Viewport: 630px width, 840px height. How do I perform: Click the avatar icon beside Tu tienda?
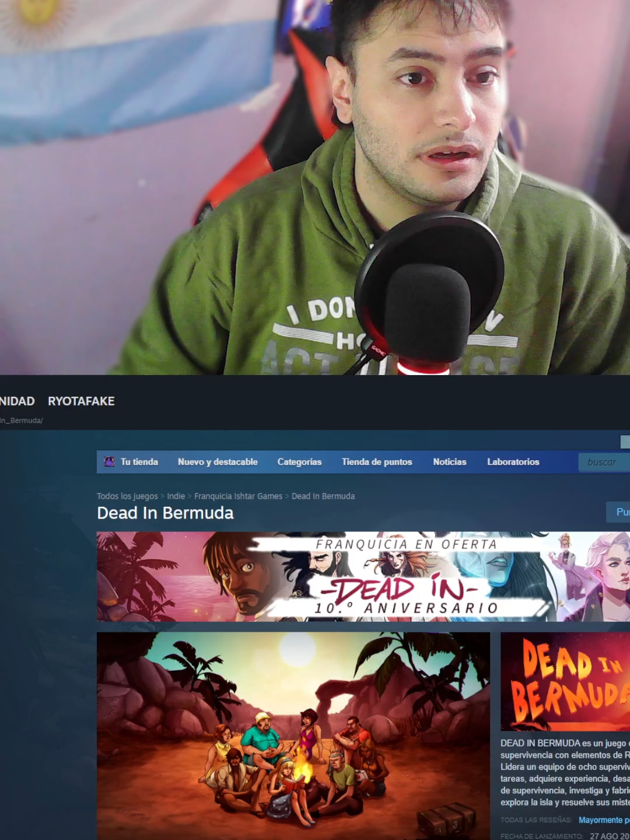click(x=109, y=462)
